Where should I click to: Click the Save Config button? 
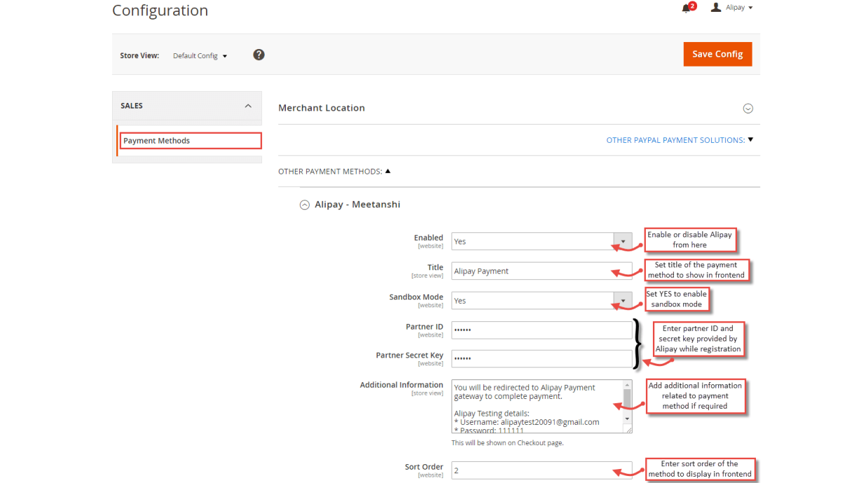[717, 54]
